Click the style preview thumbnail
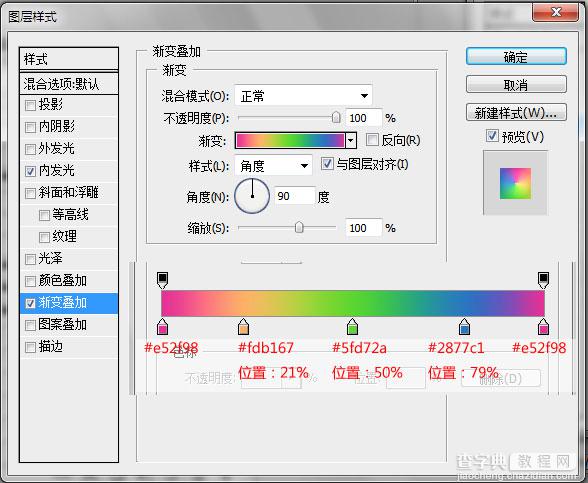The width and height of the screenshot is (588, 483). [515, 183]
